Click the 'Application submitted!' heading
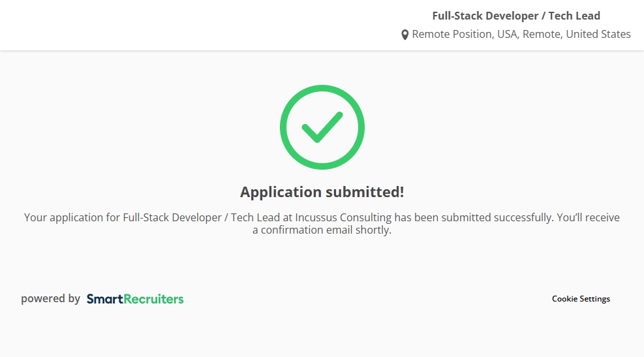 [322, 192]
